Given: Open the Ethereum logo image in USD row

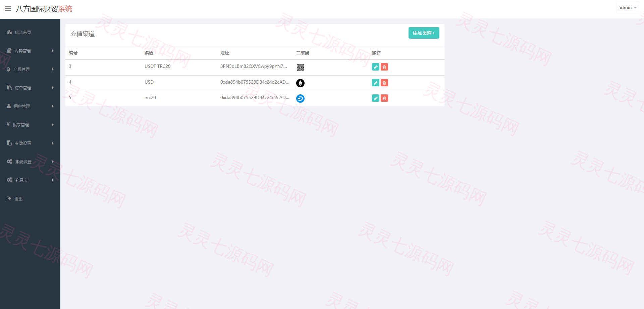Looking at the screenshot, I should 300,83.
